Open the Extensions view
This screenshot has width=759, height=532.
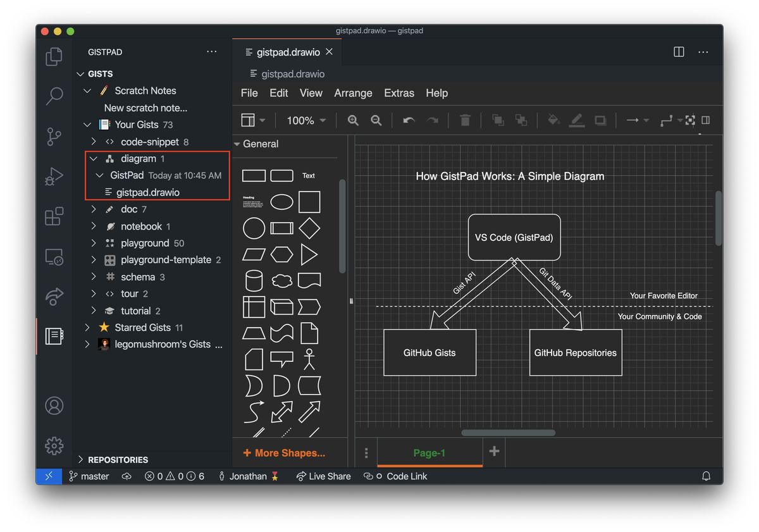point(54,216)
